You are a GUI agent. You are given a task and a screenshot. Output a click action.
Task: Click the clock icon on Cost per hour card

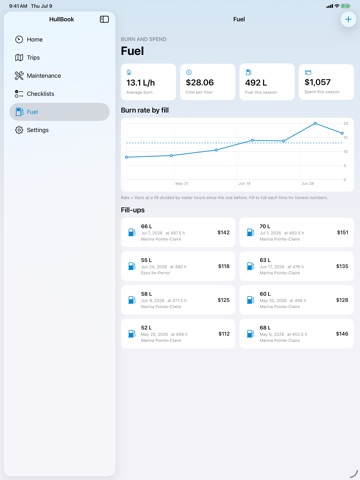click(189, 72)
